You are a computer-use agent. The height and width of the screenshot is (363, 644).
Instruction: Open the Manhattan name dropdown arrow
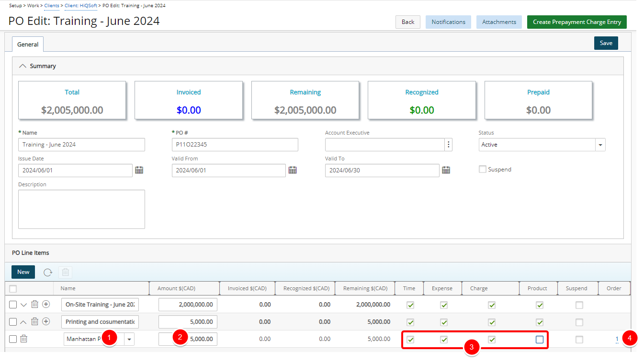[x=129, y=339]
